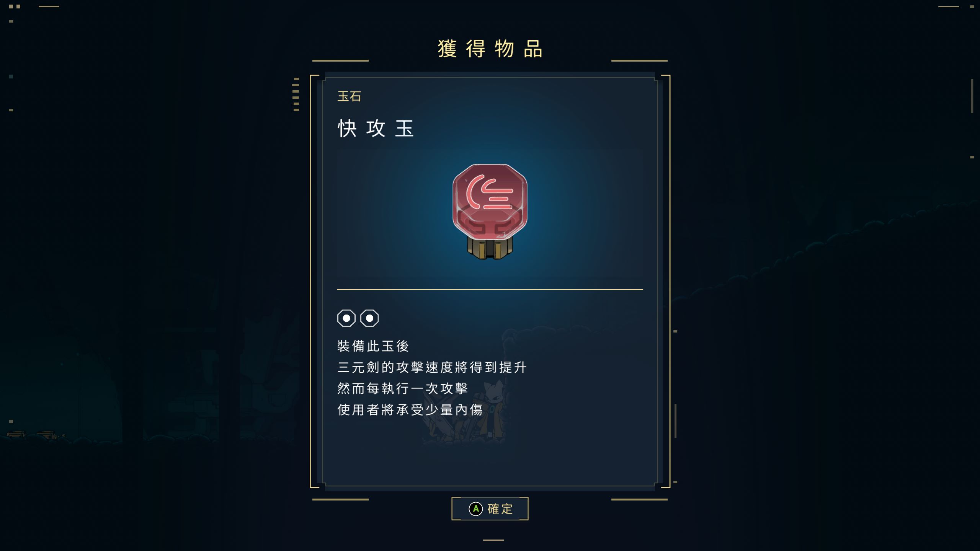This screenshot has height=551, width=980.
Task: Click the two square dots in the top-left corner
Action: tap(15, 7)
